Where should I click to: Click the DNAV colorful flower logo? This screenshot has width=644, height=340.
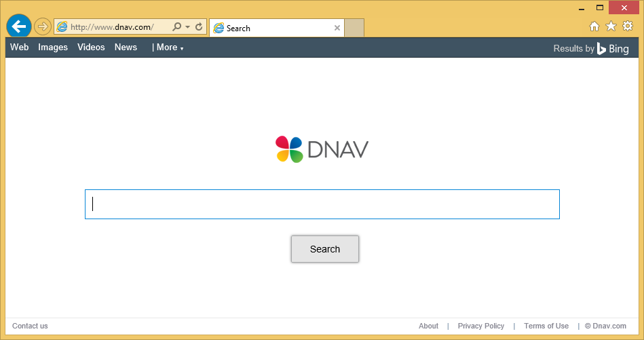(289, 149)
